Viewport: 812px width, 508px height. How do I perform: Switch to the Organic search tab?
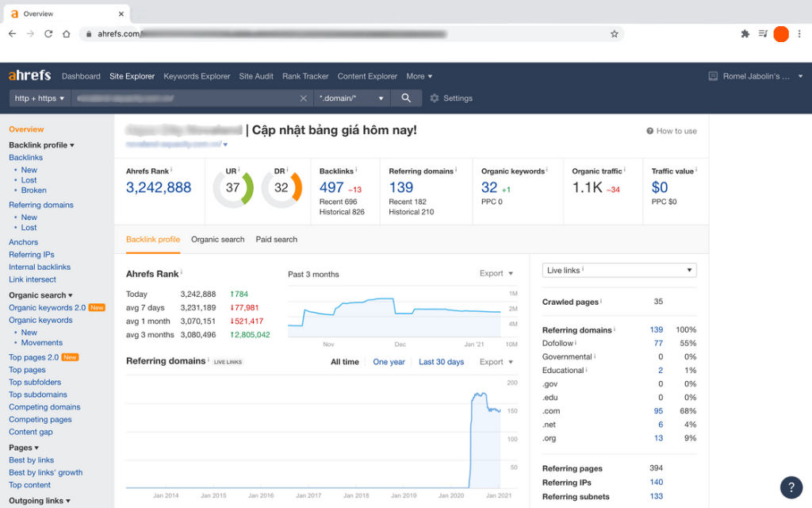pyautogui.click(x=217, y=239)
